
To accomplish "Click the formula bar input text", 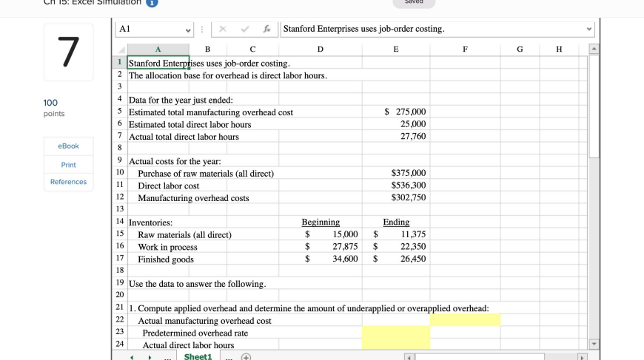I will click(x=364, y=29).
